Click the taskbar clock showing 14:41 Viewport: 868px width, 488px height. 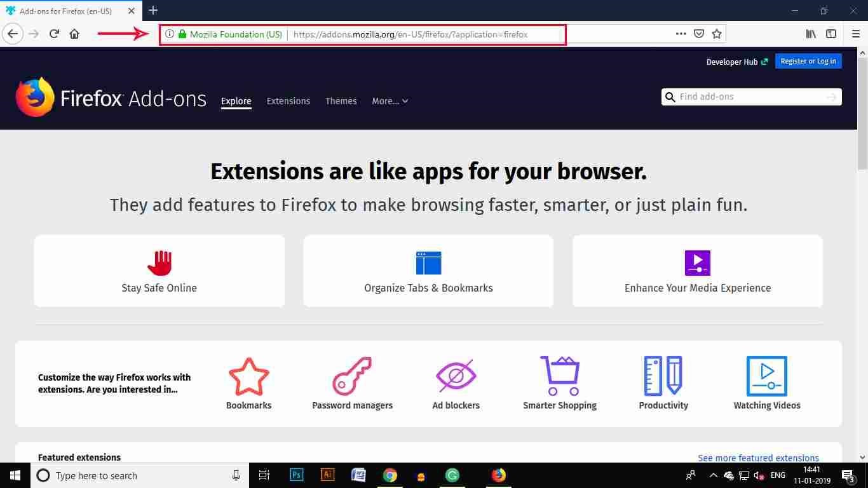click(x=811, y=475)
